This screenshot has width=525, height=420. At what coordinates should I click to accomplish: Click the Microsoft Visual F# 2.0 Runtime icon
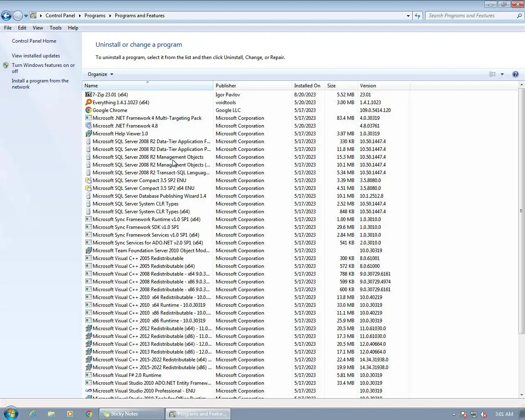coord(88,375)
